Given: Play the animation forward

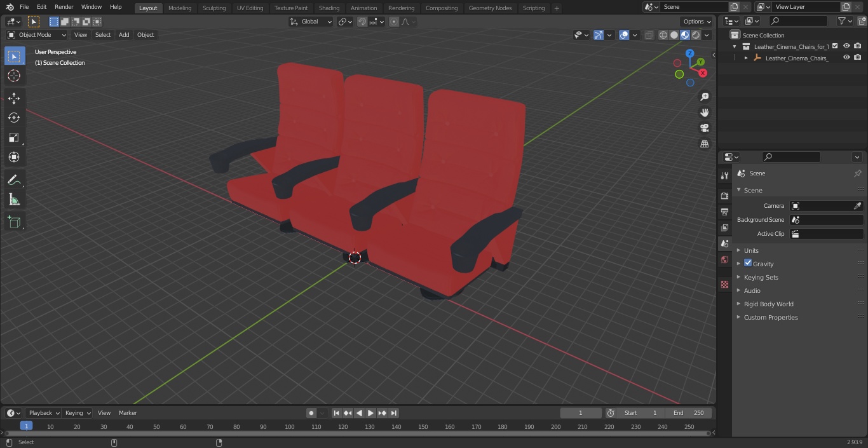Looking at the screenshot, I should 370,413.
